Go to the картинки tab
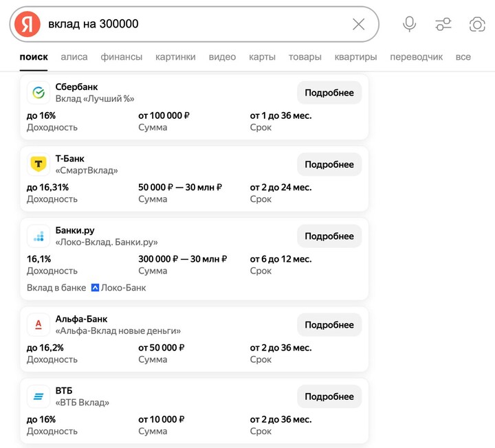 pos(175,57)
